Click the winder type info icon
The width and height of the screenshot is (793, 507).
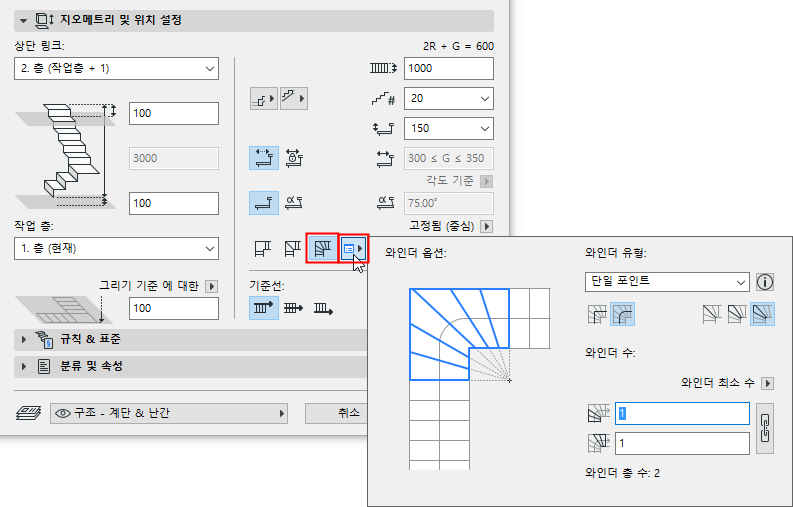[765, 282]
